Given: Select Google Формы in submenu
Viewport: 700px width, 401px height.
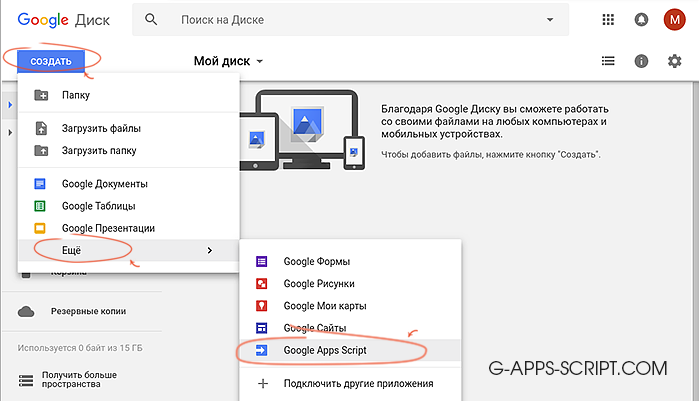Looking at the screenshot, I should pos(350,261).
